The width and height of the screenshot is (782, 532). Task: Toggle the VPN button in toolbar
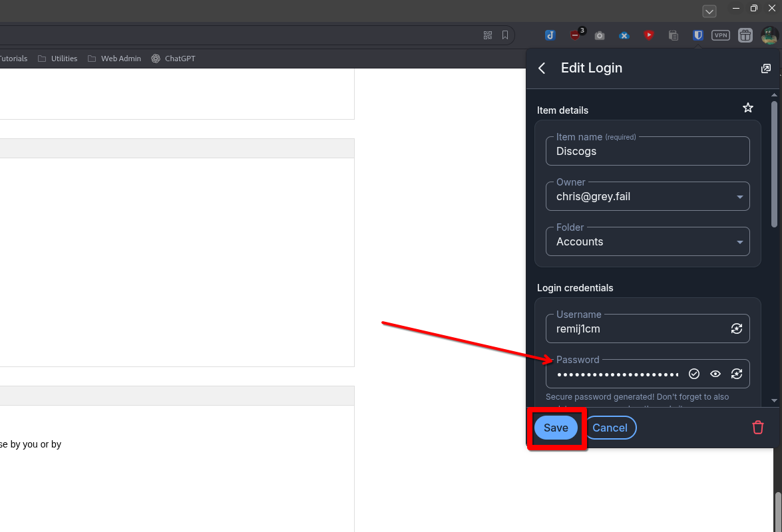(x=721, y=35)
